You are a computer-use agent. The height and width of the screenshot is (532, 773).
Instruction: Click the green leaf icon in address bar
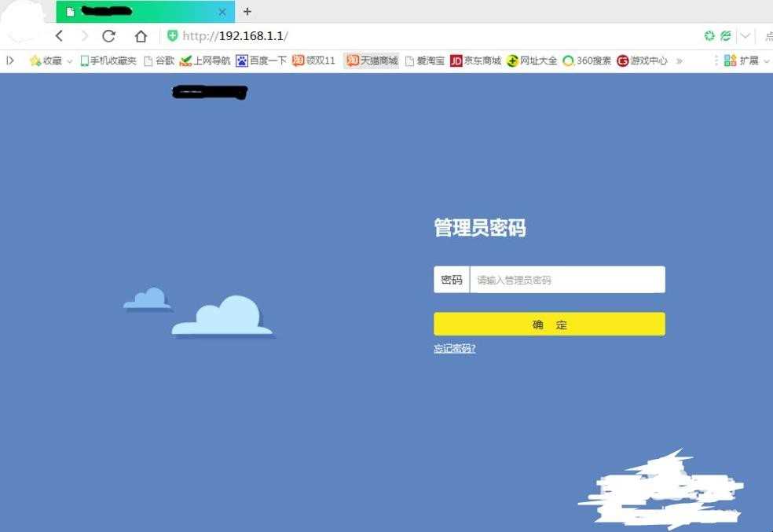[x=726, y=35]
